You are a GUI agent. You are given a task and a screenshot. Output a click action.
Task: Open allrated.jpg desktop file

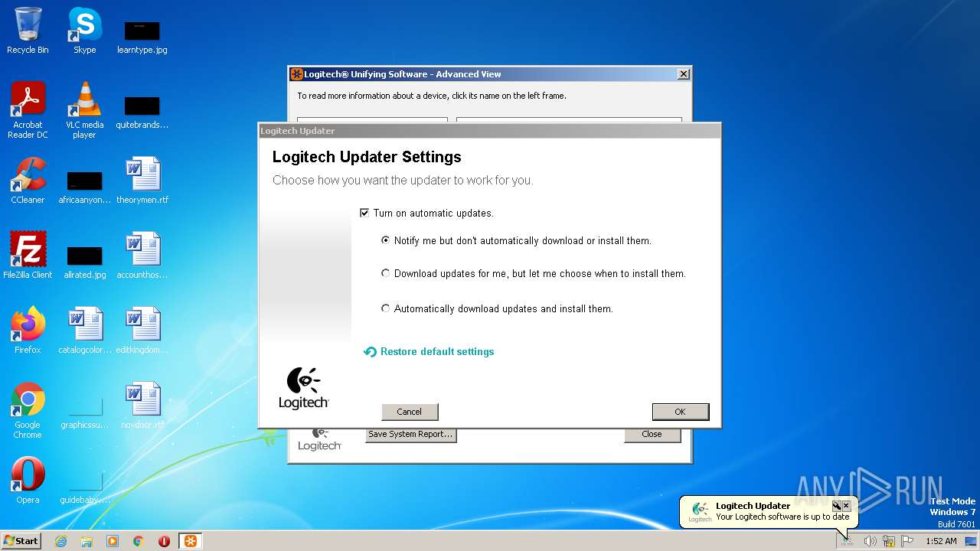(x=85, y=261)
